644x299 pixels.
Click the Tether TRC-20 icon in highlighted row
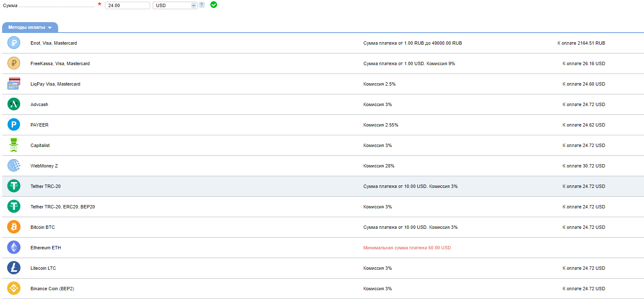point(14,186)
